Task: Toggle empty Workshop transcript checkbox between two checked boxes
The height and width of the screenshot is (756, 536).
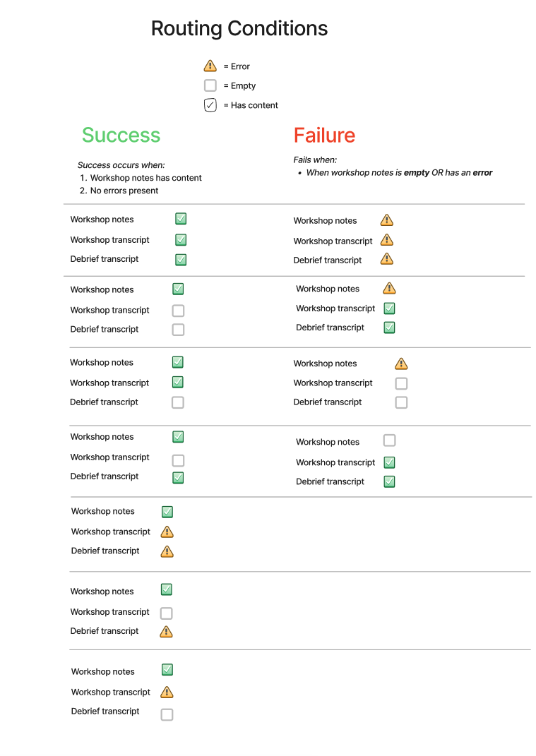Action: pos(178,460)
